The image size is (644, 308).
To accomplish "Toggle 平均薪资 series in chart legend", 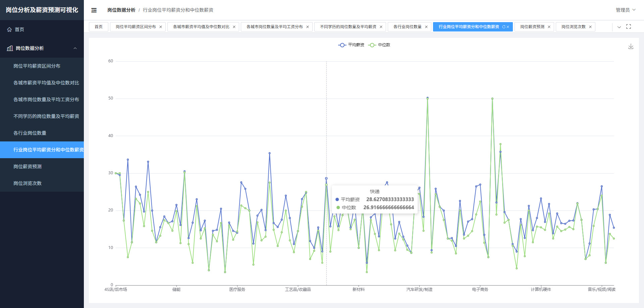I will click(351, 45).
